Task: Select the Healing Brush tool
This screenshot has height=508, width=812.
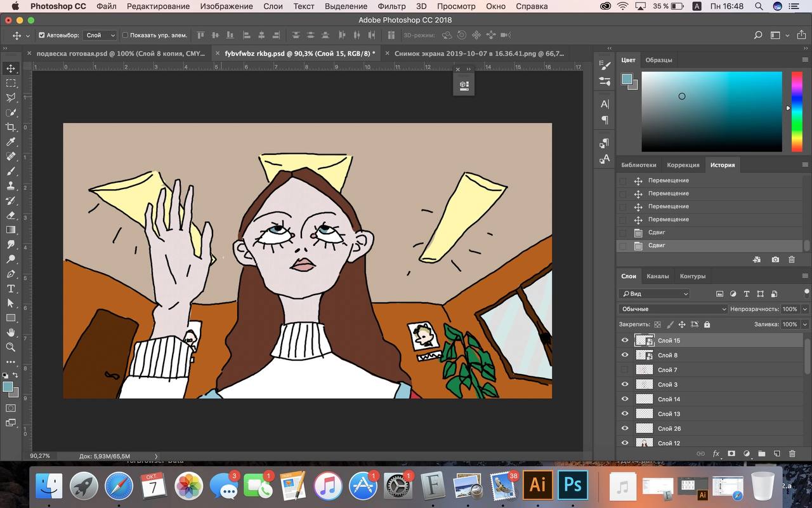Action: (x=11, y=156)
